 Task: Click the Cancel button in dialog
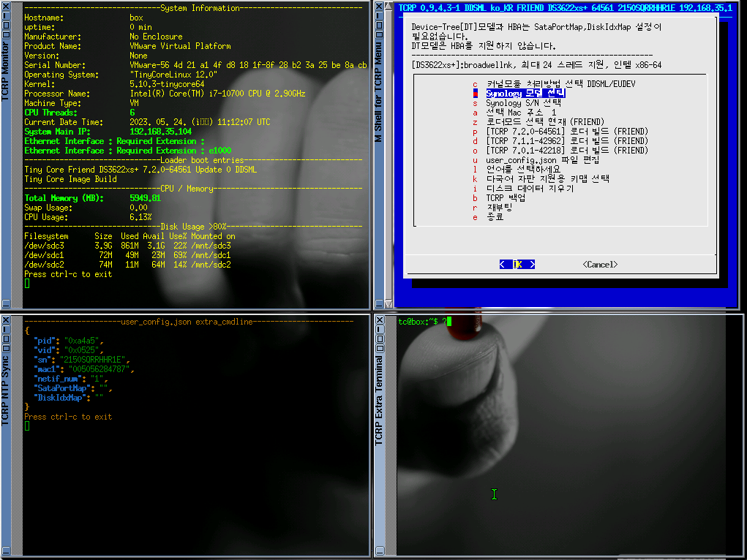600,265
